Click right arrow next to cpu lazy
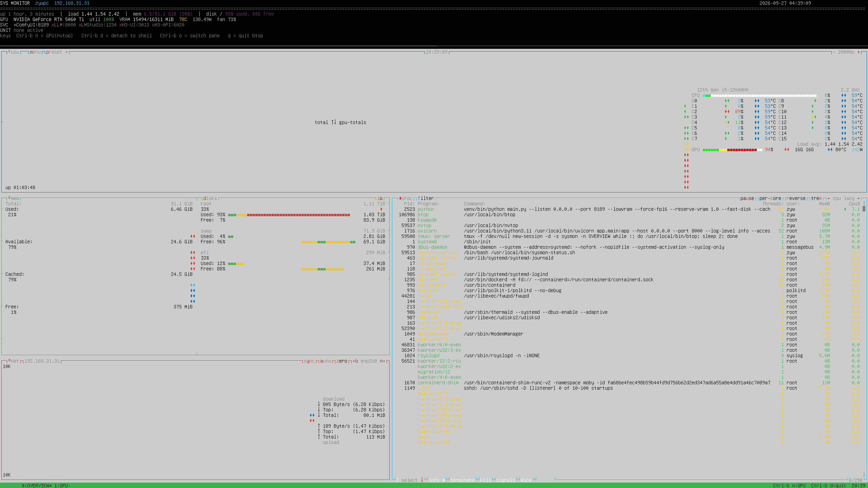The width and height of the screenshot is (868, 488). click(859, 198)
